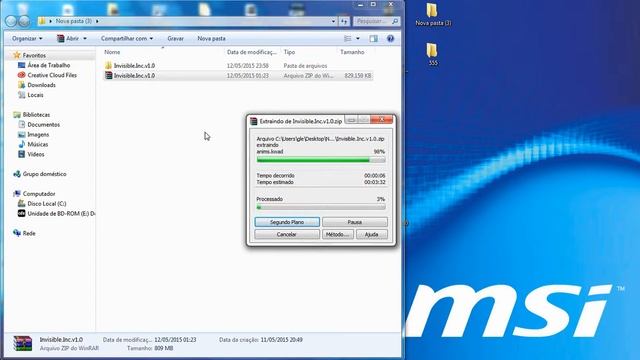Click the anims.kwad file progress bar
The width and height of the screenshot is (640, 360).
point(321,160)
